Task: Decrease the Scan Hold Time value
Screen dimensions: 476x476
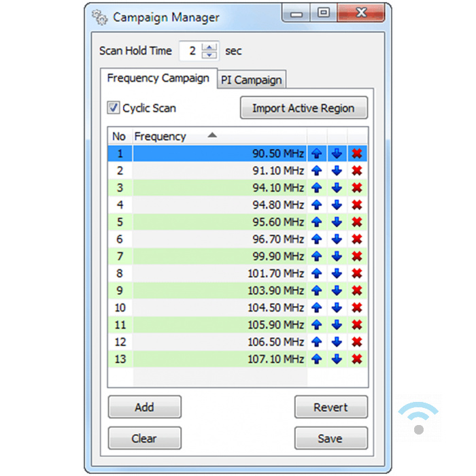Action: (210, 54)
